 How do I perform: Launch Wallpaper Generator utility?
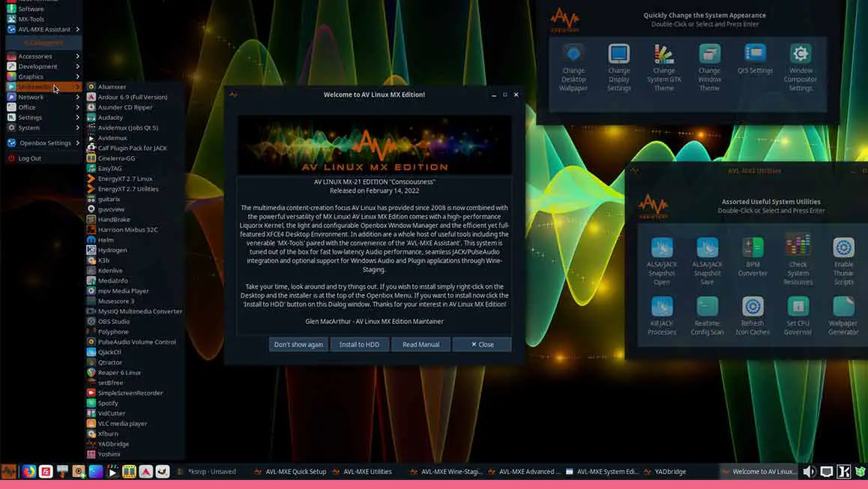coord(843,307)
